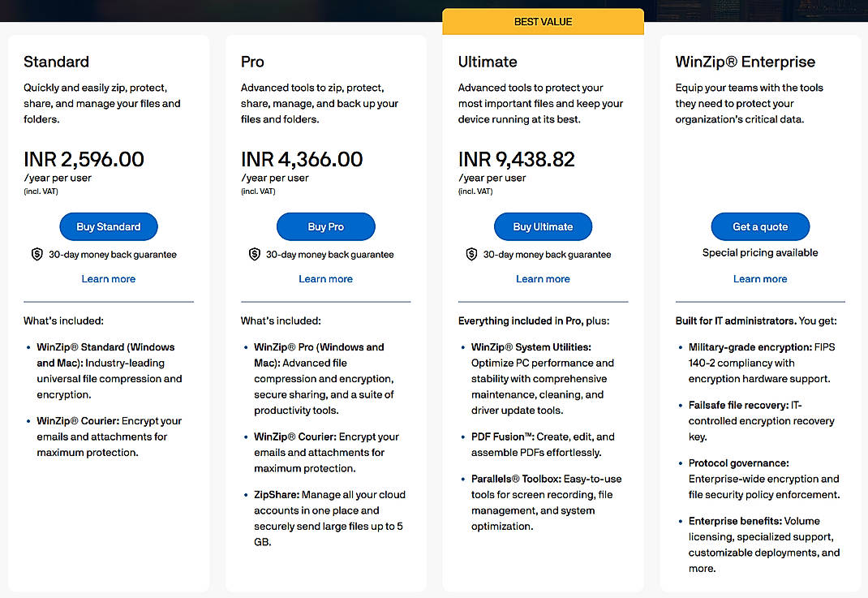Image resolution: width=868 pixels, height=598 pixels.
Task: Click the Get a quote button
Action: pos(760,226)
